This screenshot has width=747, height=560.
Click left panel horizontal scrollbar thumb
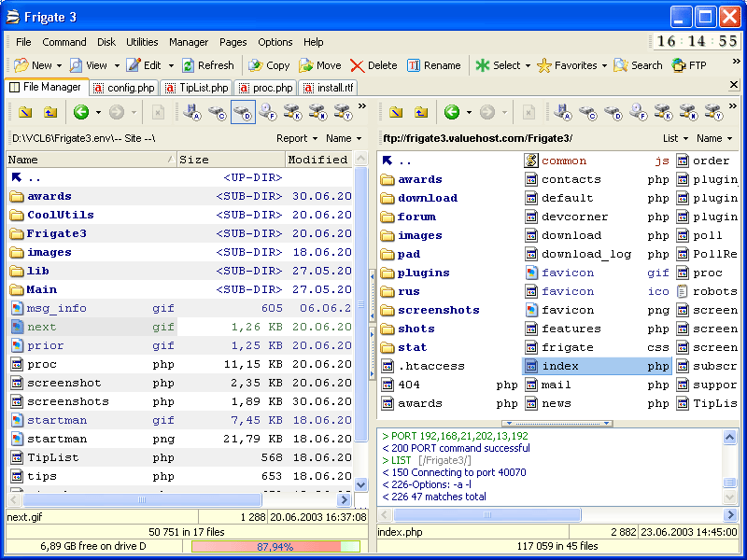(142, 499)
